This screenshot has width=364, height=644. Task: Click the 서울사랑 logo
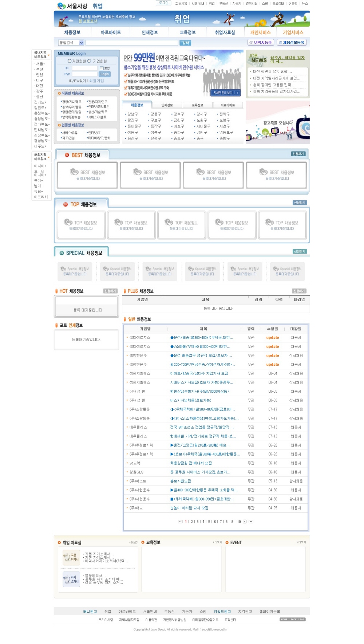pos(72,6)
